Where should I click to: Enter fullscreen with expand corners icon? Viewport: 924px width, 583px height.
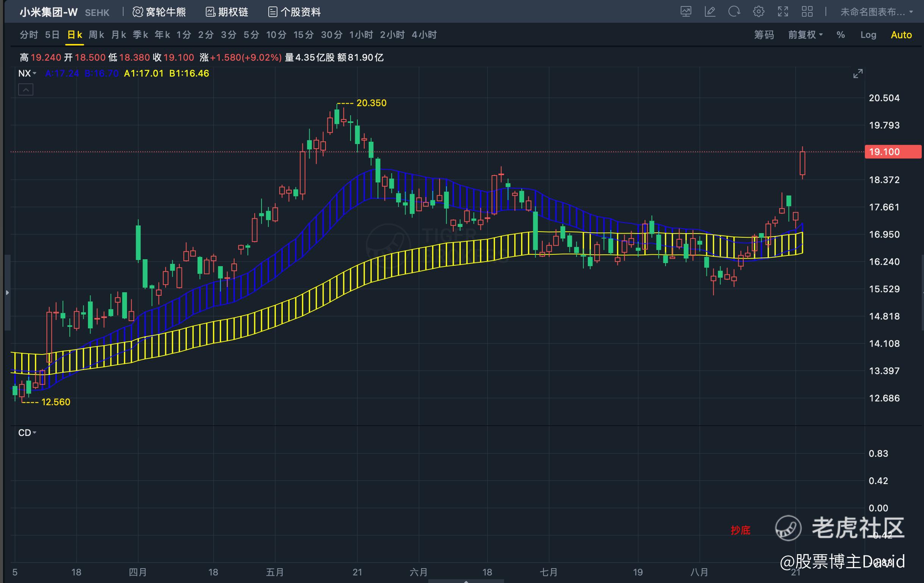point(783,12)
